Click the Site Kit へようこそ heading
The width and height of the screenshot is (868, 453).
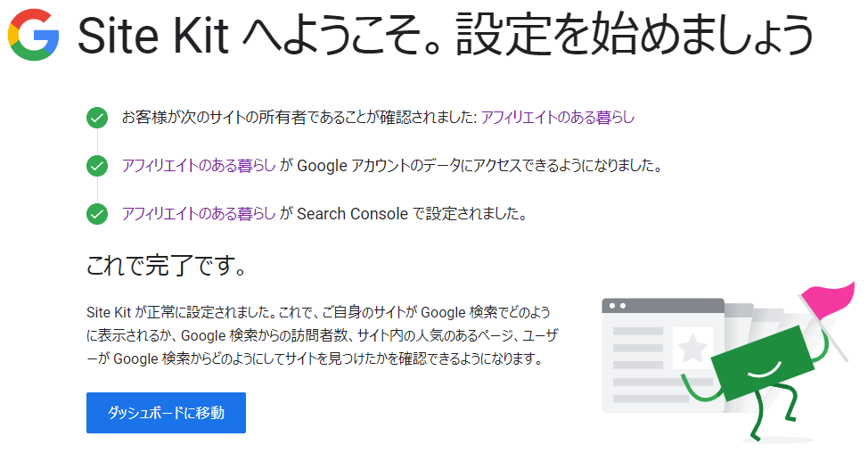(446, 35)
